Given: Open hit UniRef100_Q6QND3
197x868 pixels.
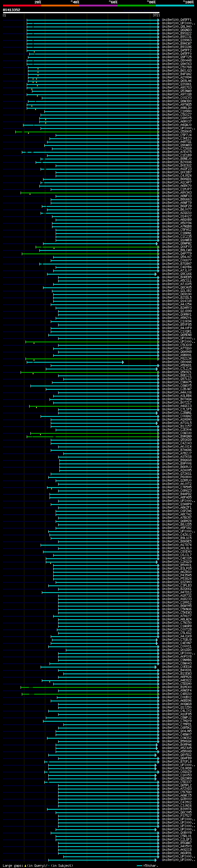Looking at the screenshot, I should coord(177,30).
